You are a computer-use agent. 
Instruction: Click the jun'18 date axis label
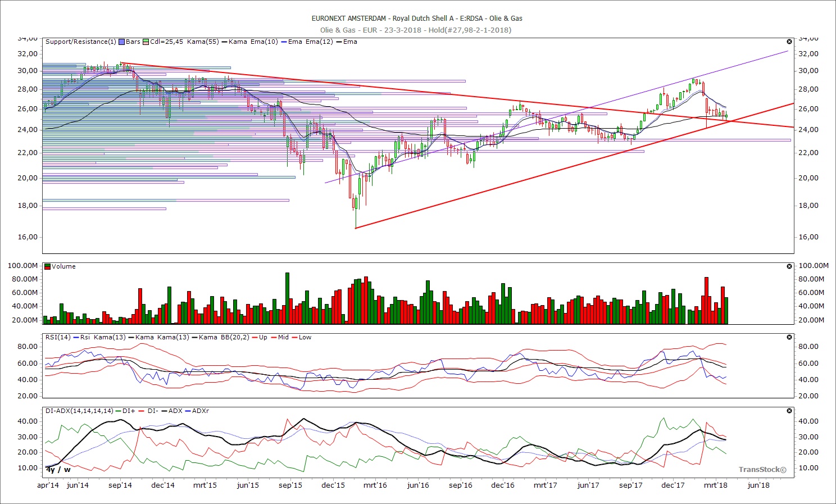pos(758,485)
